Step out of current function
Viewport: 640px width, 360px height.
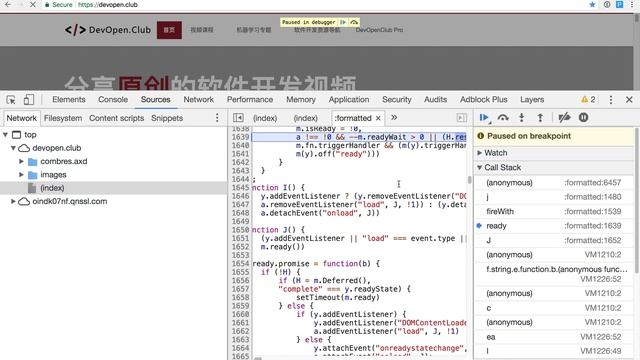(x=540, y=118)
